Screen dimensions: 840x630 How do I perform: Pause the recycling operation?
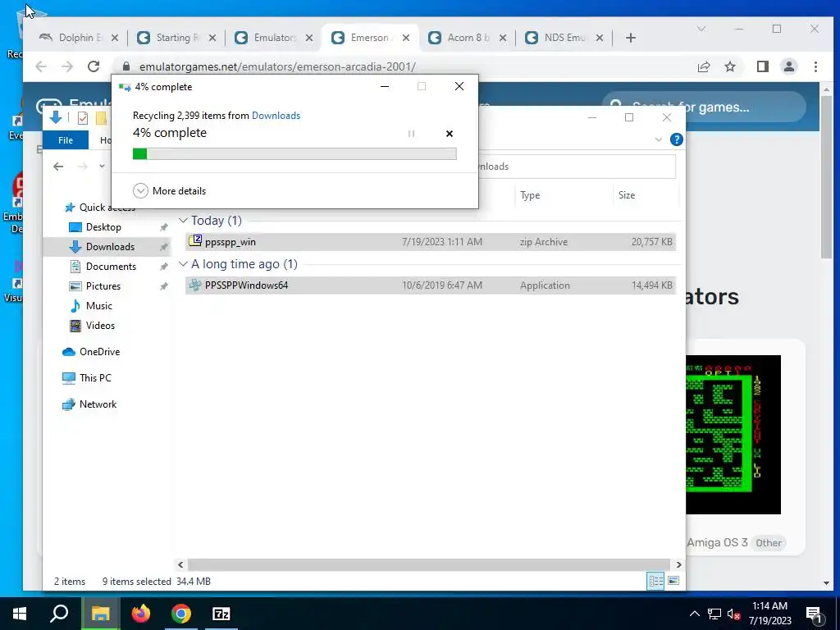coord(411,134)
